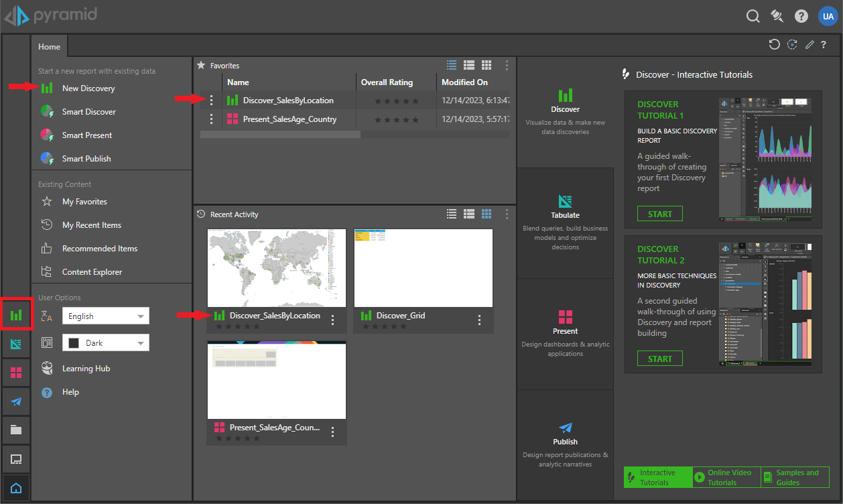Select Samples and Guides button
This screenshot has height=504, width=843.
795,477
